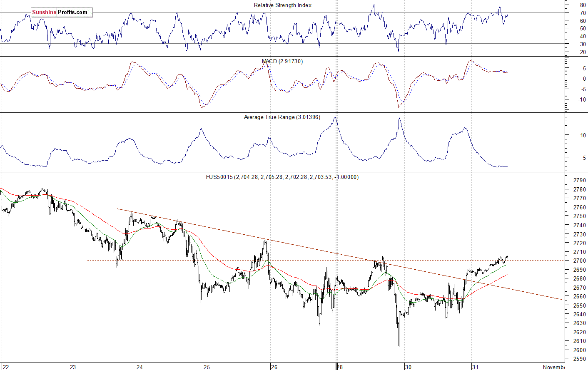Viewport: 588px width, 370px height.
Task: Click date label 22 on the time axis
Action: tap(5, 367)
